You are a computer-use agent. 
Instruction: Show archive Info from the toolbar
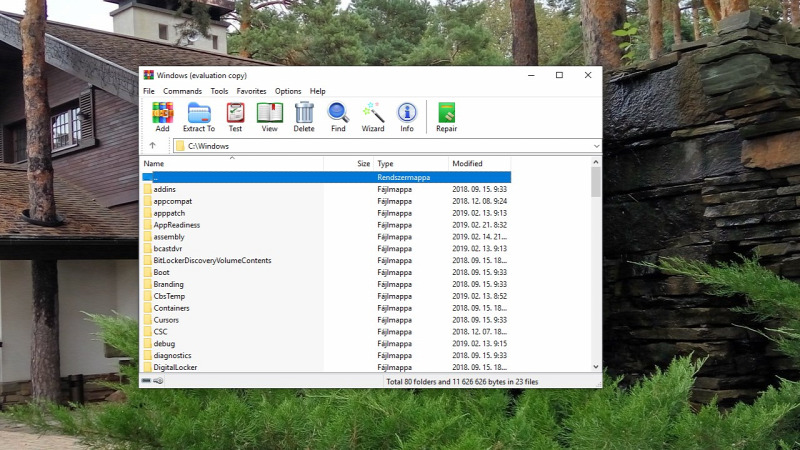[407, 116]
